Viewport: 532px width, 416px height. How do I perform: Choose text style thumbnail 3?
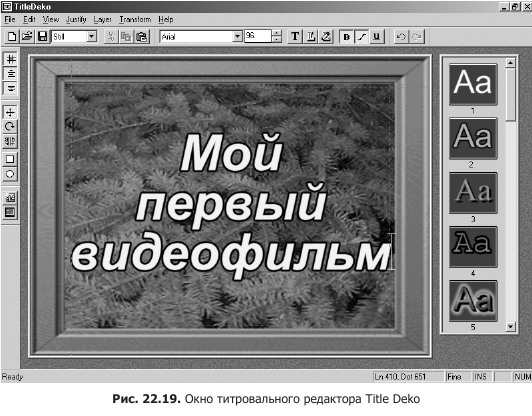click(473, 193)
